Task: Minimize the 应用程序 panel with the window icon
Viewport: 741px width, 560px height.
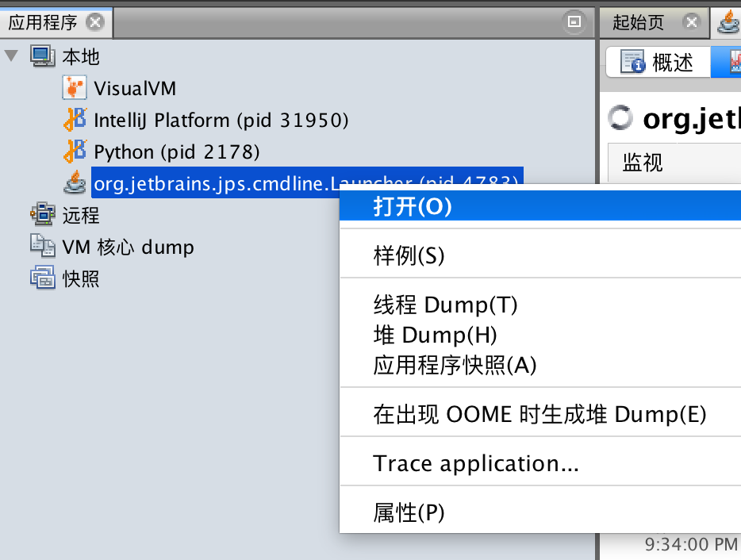Action: pos(574,21)
